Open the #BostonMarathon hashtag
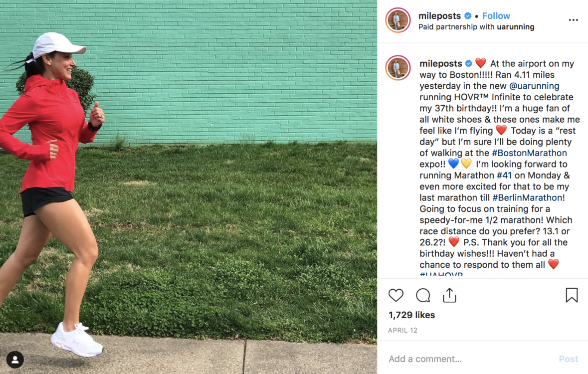Image resolution: width=588 pixels, height=374 pixels. (x=529, y=153)
